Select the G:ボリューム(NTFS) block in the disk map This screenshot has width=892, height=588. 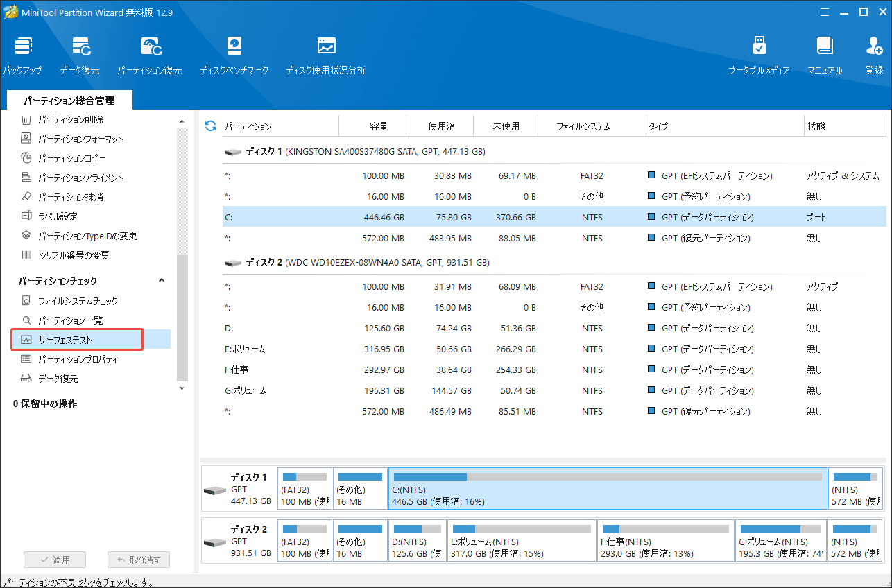tap(781, 541)
